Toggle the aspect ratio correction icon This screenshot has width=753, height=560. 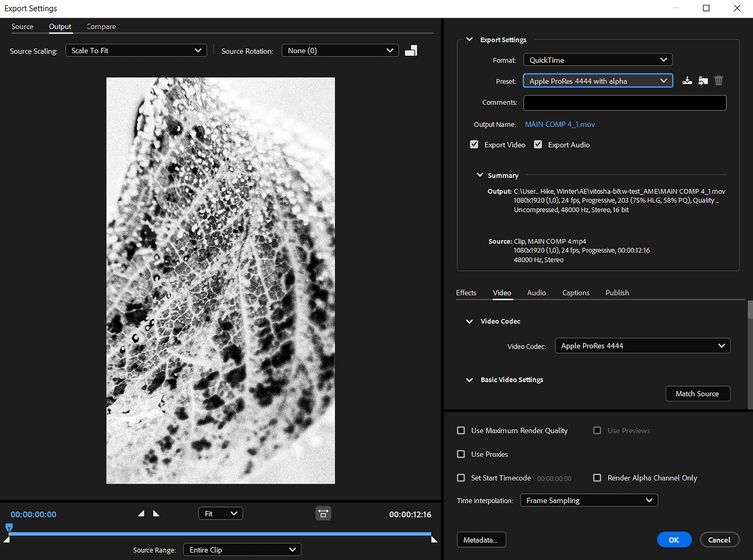tap(323, 514)
